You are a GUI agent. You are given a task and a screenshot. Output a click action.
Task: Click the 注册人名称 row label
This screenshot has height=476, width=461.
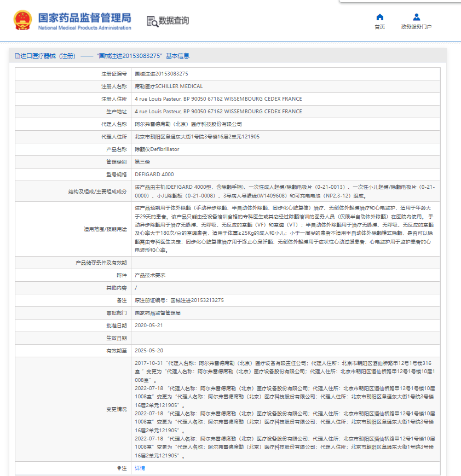tap(114, 86)
